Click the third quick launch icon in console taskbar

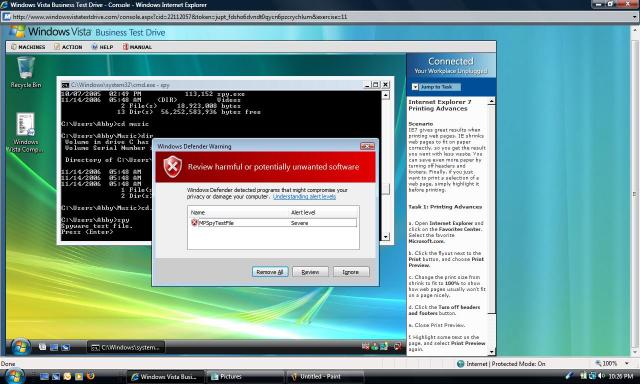coord(65,347)
